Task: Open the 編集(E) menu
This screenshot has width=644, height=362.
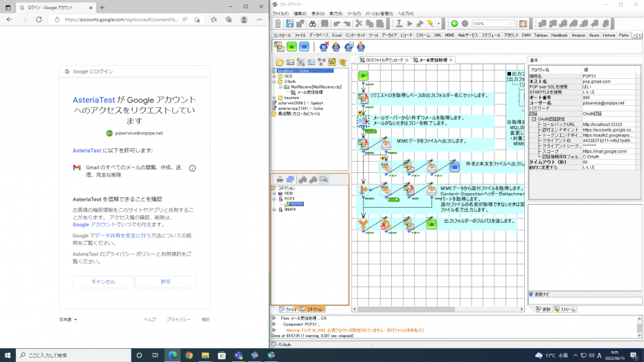Action: tap(300, 14)
